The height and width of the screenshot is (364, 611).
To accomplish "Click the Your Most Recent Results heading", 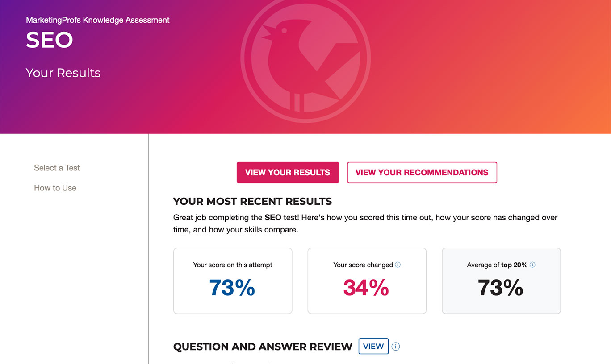I will [x=252, y=201].
